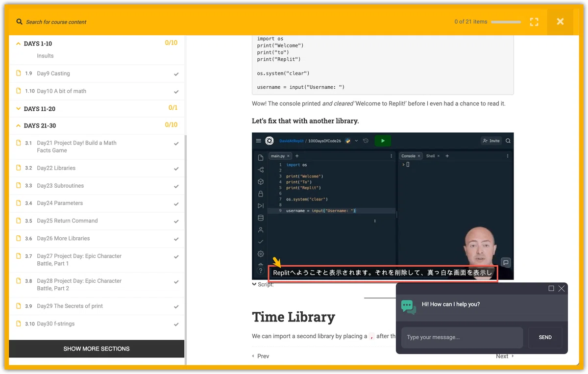Click the Replit search icon beside Invite

pos(508,141)
